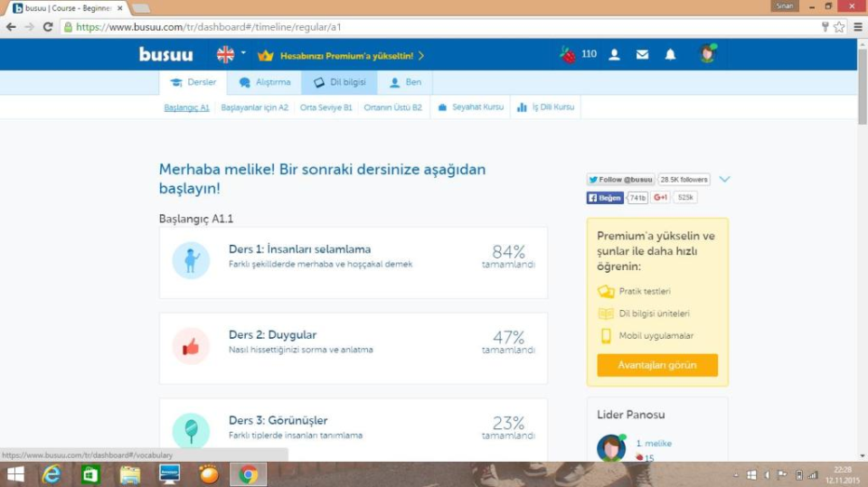Open File Explorer from taskbar
Image resolution: width=868 pixels, height=487 pixels.
[x=130, y=474]
